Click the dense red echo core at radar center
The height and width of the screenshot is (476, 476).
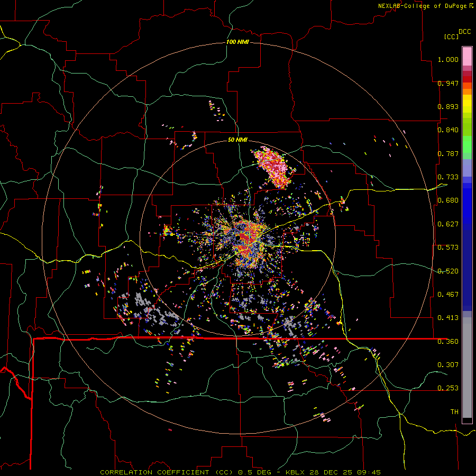pyautogui.click(x=246, y=236)
